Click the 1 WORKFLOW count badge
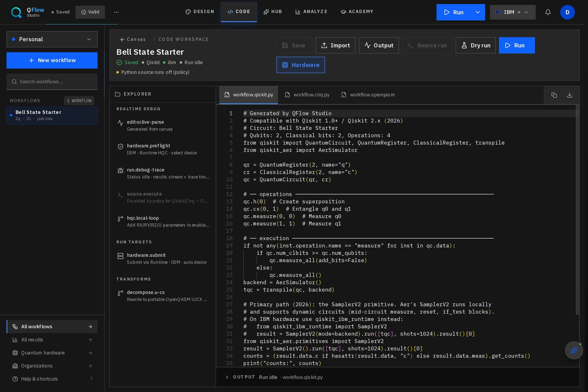 pyautogui.click(x=79, y=101)
